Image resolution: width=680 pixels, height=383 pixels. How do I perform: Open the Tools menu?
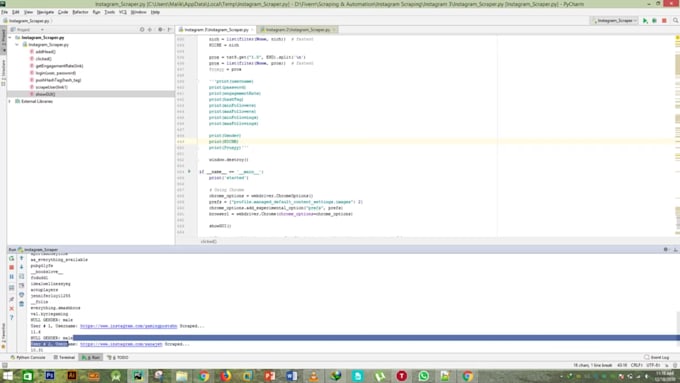pyautogui.click(x=110, y=12)
